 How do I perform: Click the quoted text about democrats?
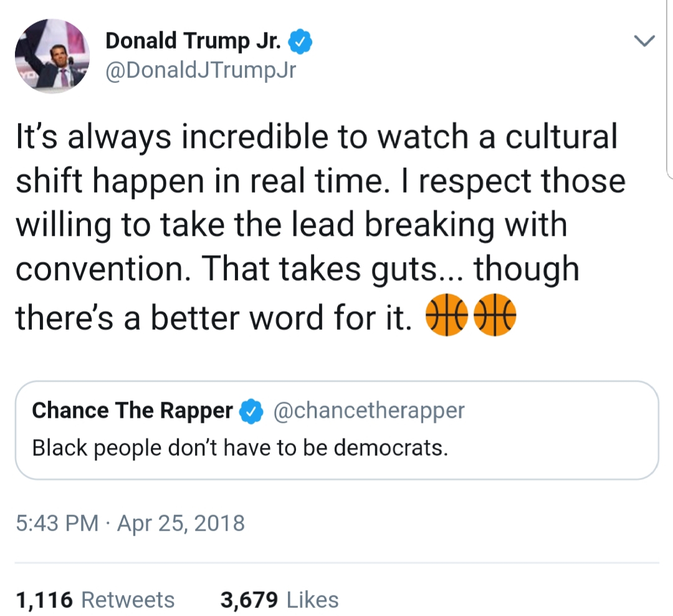[240, 448]
